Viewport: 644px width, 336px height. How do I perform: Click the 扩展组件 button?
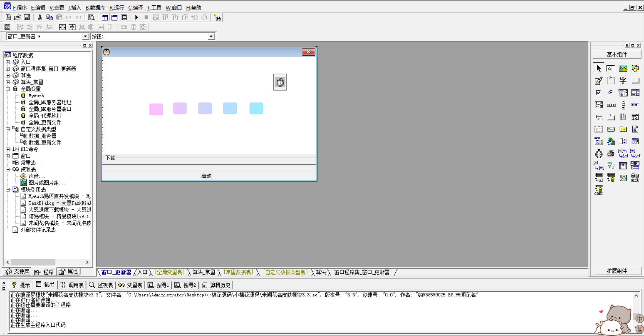[617, 271]
